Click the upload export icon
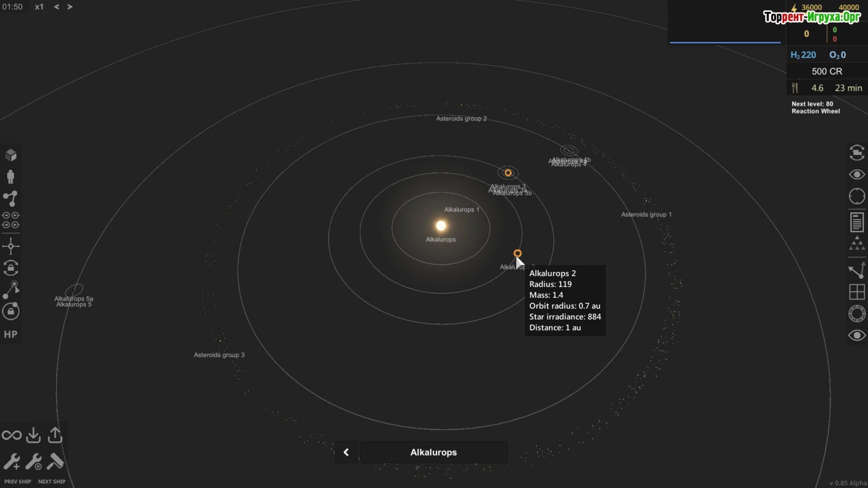 [55, 435]
